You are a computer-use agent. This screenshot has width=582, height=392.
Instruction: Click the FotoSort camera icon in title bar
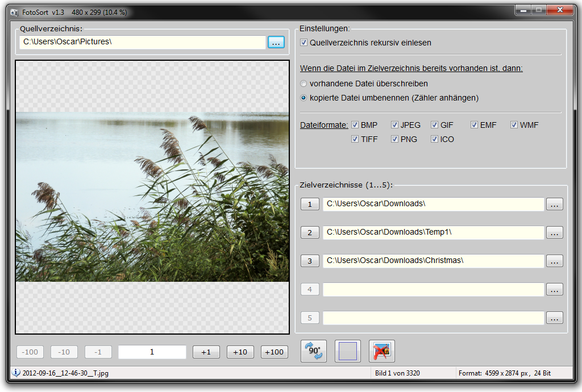pyautogui.click(x=14, y=12)
